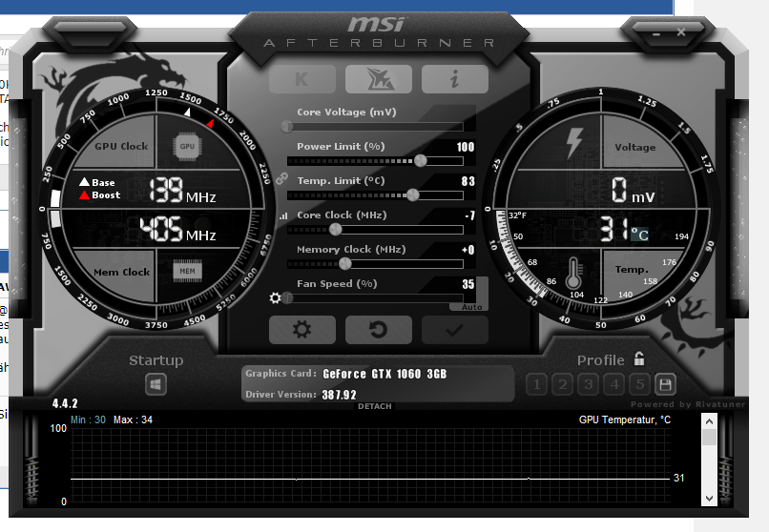Viewport: 769px width, 532px height.
Task: Click the Fan Speed slider handle
Action: 287,297
